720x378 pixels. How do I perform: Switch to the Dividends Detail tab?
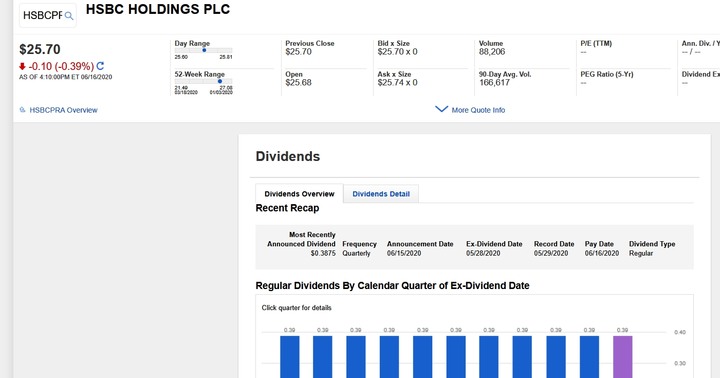pos(381,194)
